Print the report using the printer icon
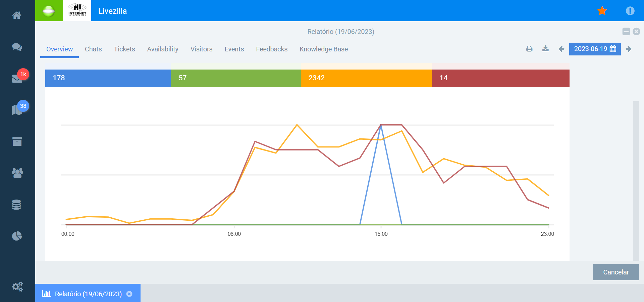Screen dimensions: 644x302 (529, 49)
